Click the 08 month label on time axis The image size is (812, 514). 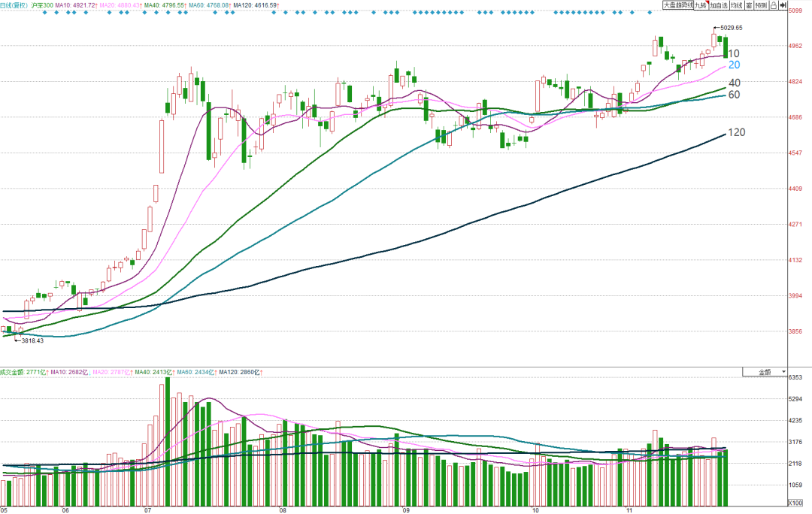point(283,510)
